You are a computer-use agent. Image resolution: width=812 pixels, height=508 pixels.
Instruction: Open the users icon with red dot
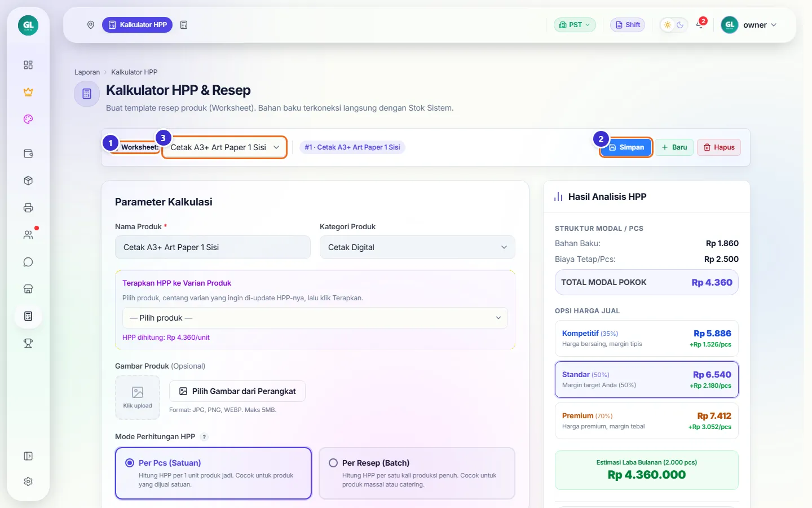pos(28,235)
